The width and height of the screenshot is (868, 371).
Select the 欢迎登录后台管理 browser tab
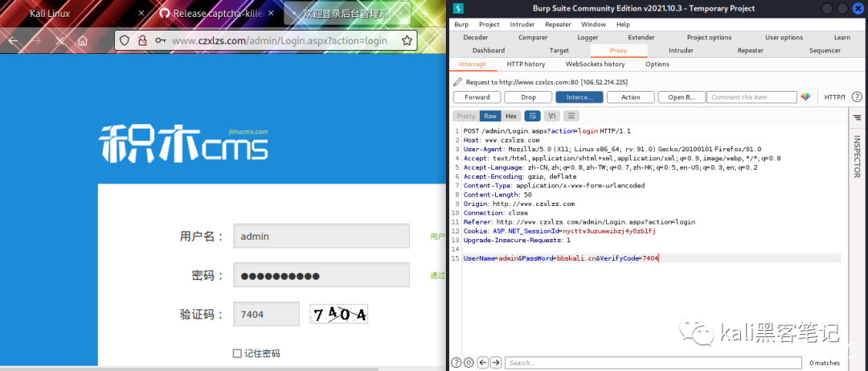346,13
